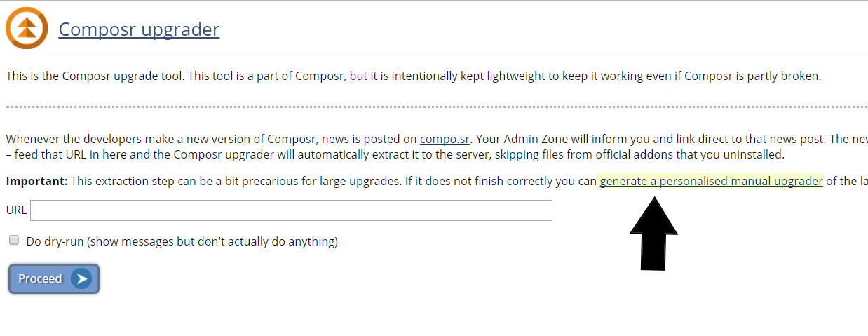868x336 pixels.
Task: Click the bold Important: text
Action: pyautogui.click(x=37, y=182)
